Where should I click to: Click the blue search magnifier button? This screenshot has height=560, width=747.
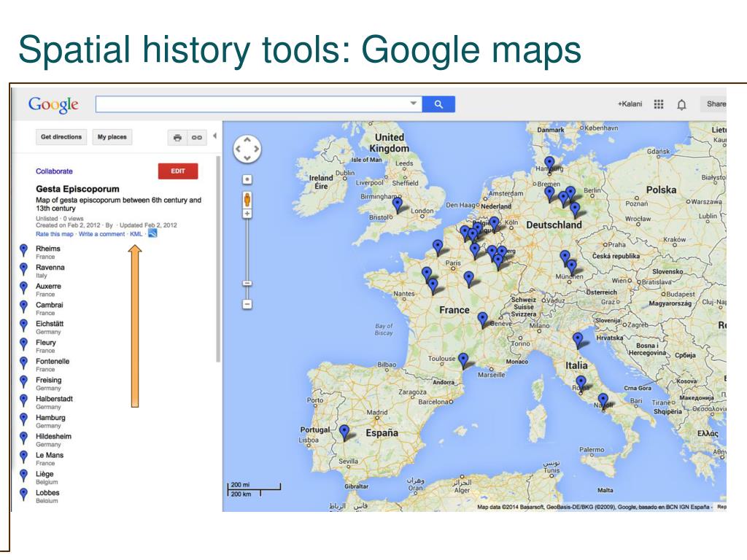(438, 104)
